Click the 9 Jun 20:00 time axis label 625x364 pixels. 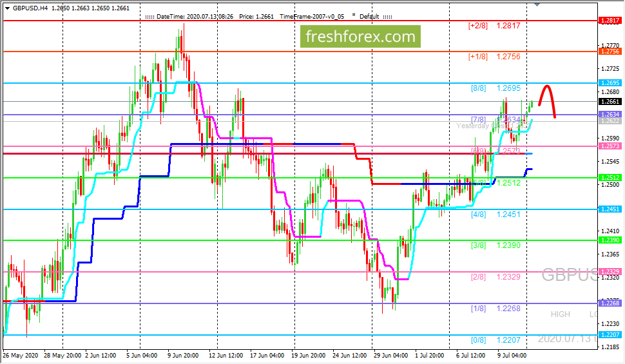(x=183, y=355)
